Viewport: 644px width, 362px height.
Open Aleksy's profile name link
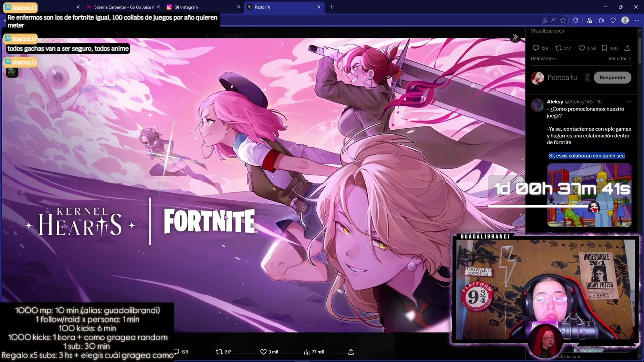[555, 102]
